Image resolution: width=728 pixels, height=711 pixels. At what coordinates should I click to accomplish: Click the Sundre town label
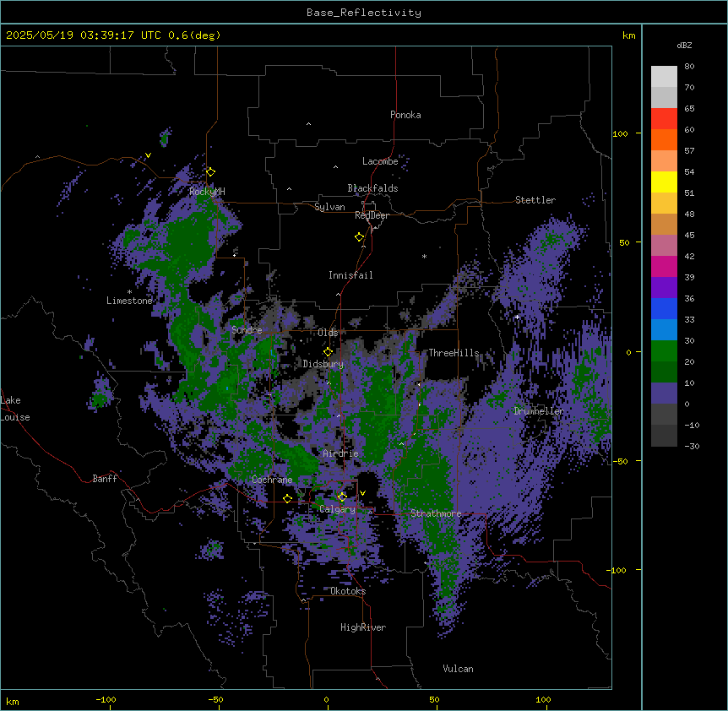pyautogui.click(x=247, y=330)
